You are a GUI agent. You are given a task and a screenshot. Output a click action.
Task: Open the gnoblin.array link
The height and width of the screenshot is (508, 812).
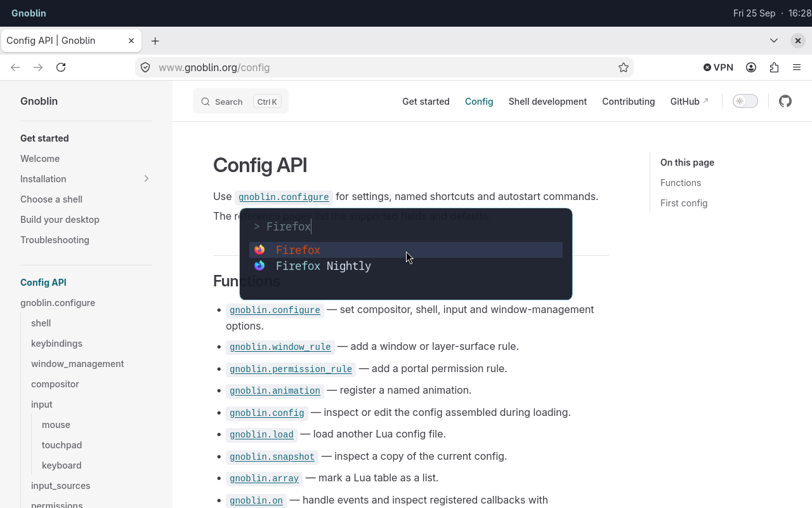click(264, 478)
